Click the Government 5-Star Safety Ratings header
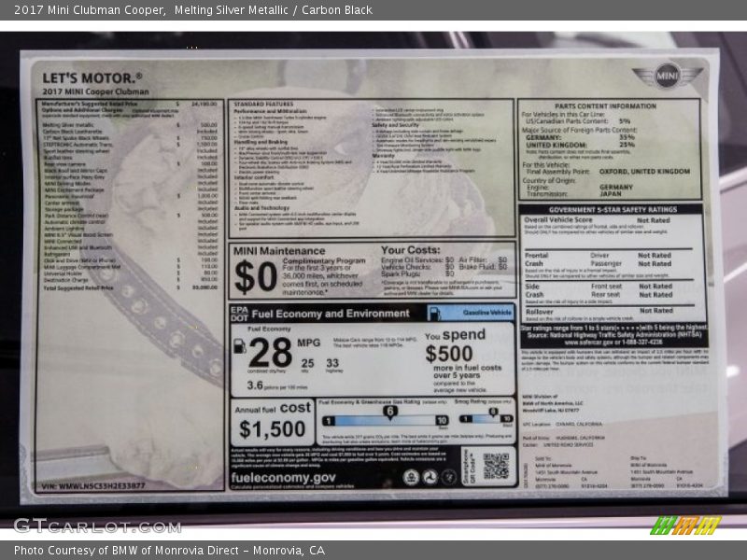The width and height of the screenshot is (747, 560). pos(613,210)
